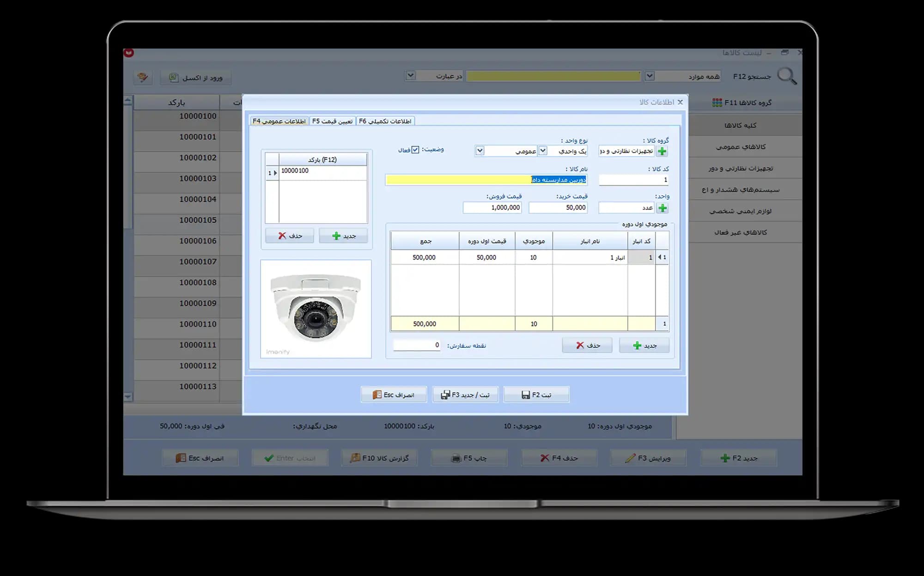Click the scroll down arrow of barcode list
The width and height of the screenshot is (924, 576).
[x=128, y=396]
